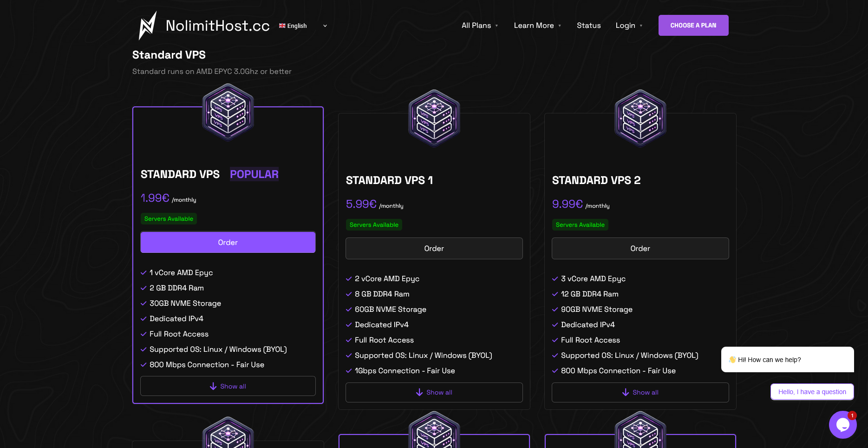This screenshot has height=448, width=868.
Task: Click the UK flag language icon
Action: [282, 26]
